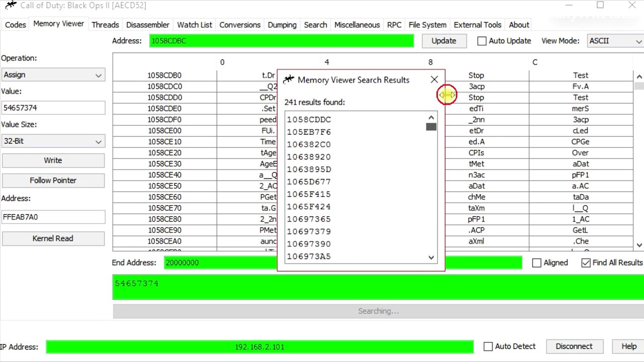
Task: Open the About tab
Action: [x=519, y=25]
